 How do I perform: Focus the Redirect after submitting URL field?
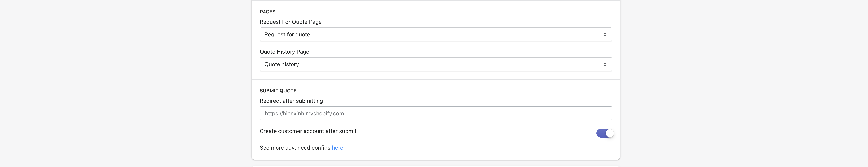(x=436, y=113)
